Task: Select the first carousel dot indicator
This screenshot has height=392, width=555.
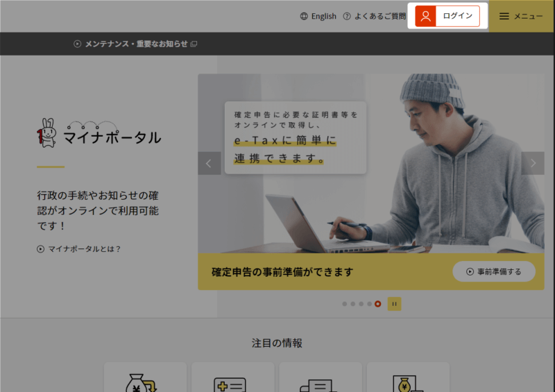Action: pyautogui.click(x=345, y=304)
